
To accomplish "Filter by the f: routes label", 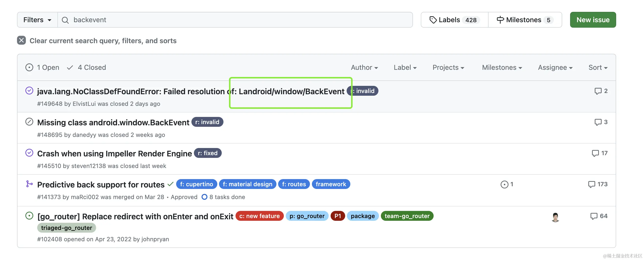I will 294,184.
